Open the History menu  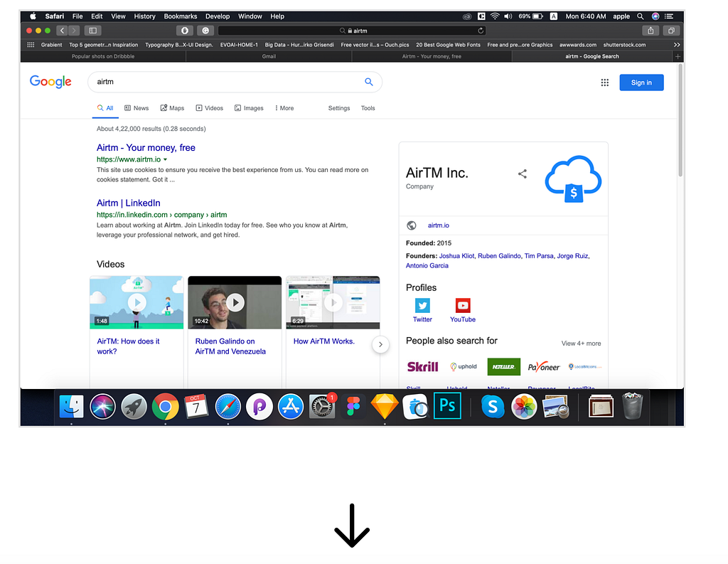144,16
